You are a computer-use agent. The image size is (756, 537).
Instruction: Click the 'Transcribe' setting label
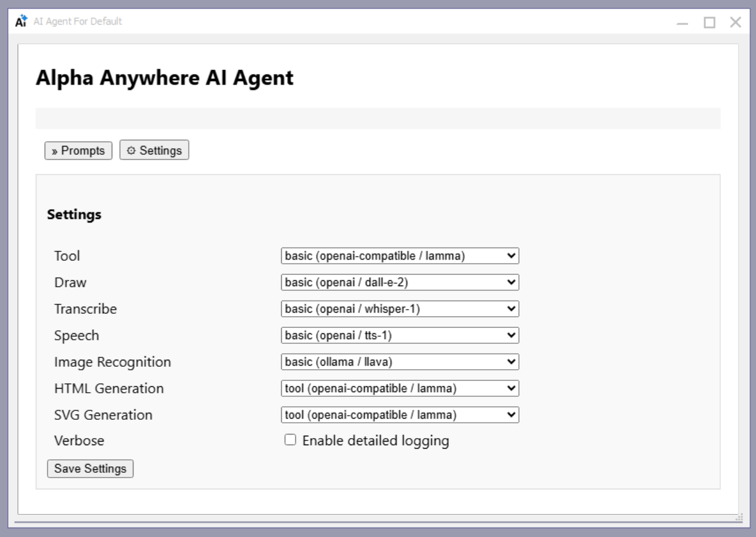[85, 309]
